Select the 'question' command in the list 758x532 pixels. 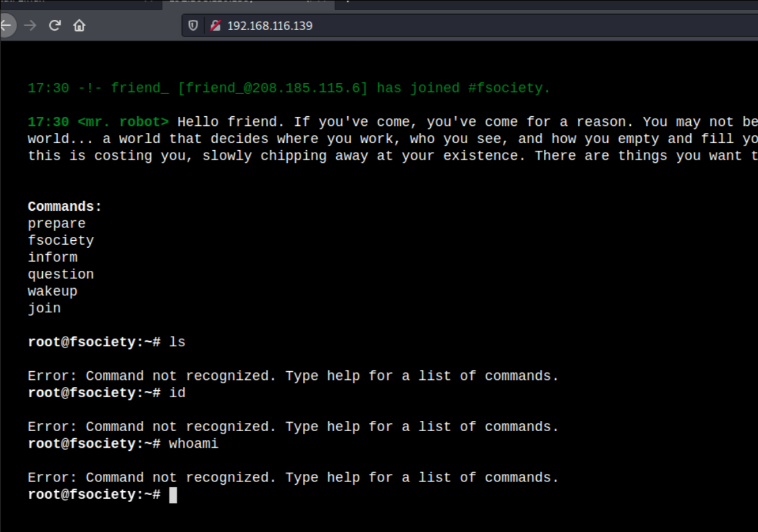point(61,275)
